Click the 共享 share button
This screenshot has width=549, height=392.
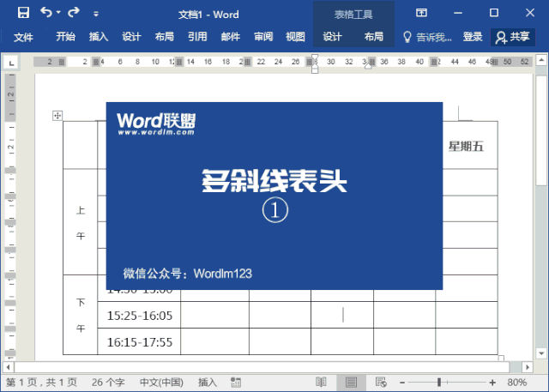coord(513,37)
